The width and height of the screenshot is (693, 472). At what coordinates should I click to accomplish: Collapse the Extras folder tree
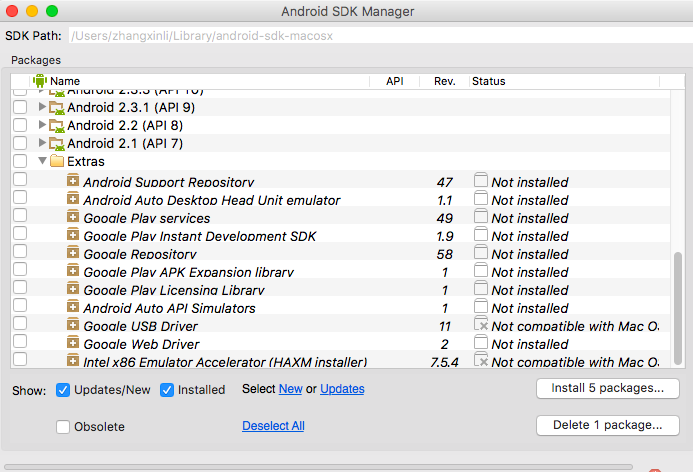42,161
